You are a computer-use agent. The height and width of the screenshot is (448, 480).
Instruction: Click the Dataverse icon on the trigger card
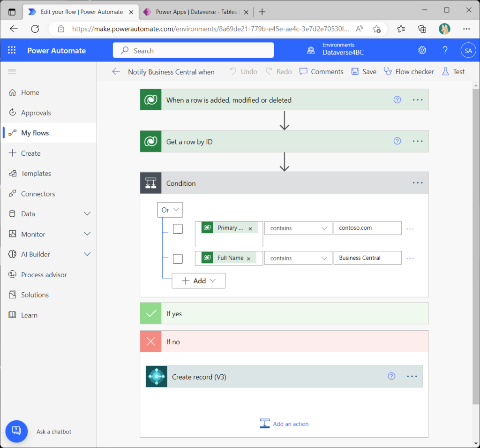pos(150,100)
